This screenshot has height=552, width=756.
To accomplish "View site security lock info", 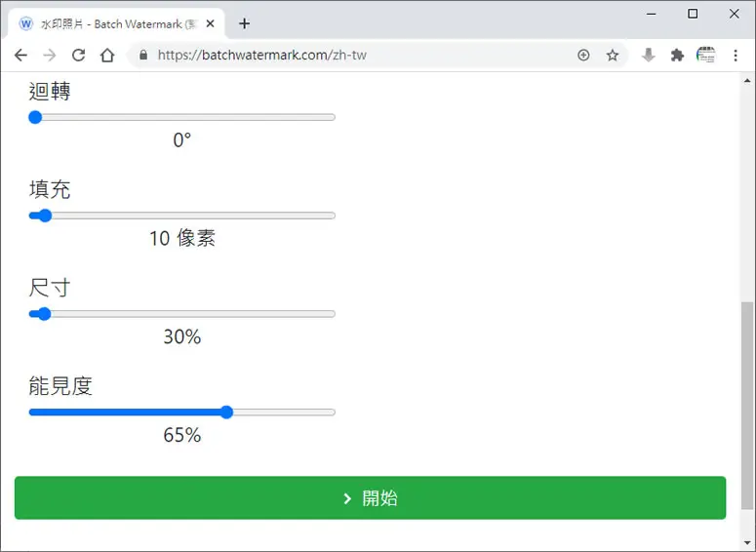I will tap(143, 55).
